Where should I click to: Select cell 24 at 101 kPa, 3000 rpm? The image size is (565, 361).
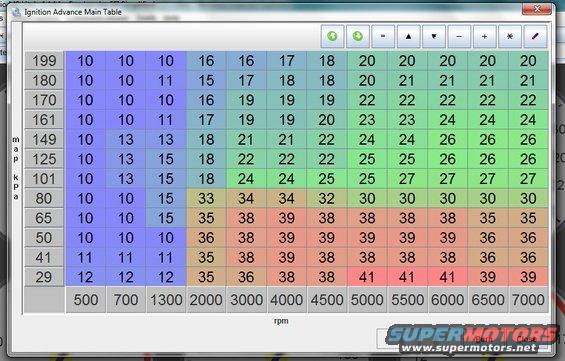pos(246,179)
